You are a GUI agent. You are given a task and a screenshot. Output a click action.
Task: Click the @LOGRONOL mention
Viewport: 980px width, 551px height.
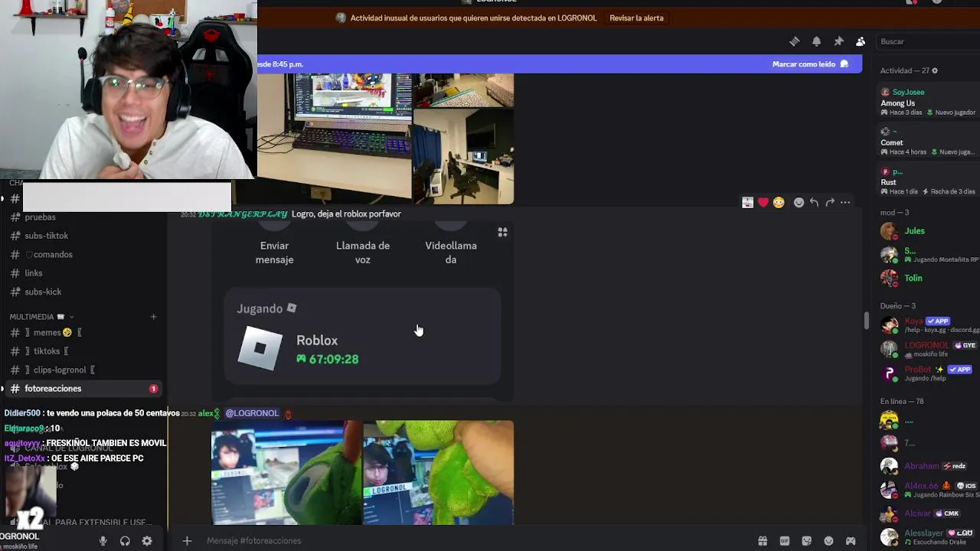pyautogui.click(x=252, y=413)
